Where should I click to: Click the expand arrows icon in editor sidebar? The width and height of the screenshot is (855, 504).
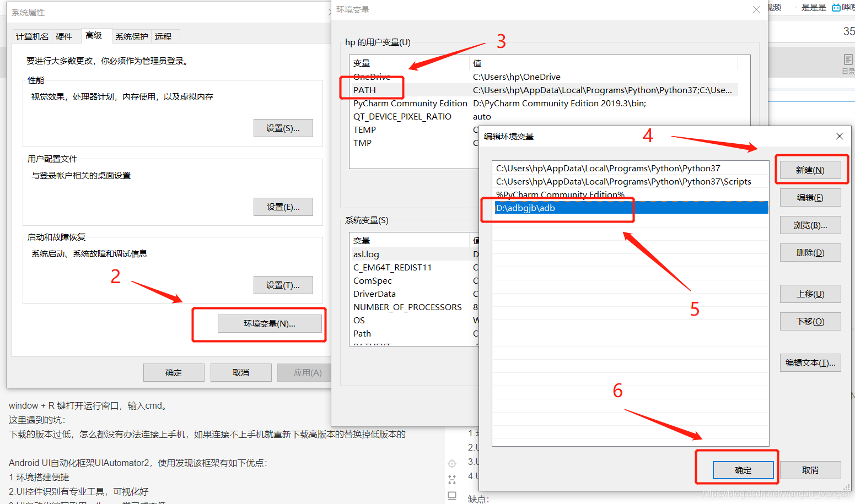(452, 480)
